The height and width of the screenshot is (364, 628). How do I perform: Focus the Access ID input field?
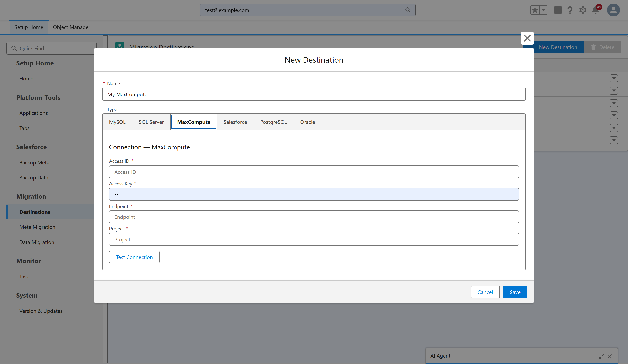tap(314, 172)
